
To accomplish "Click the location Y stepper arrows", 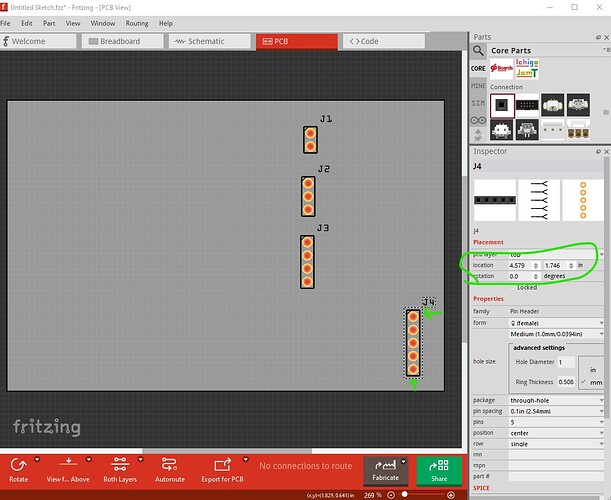I will tap(571, 265).
